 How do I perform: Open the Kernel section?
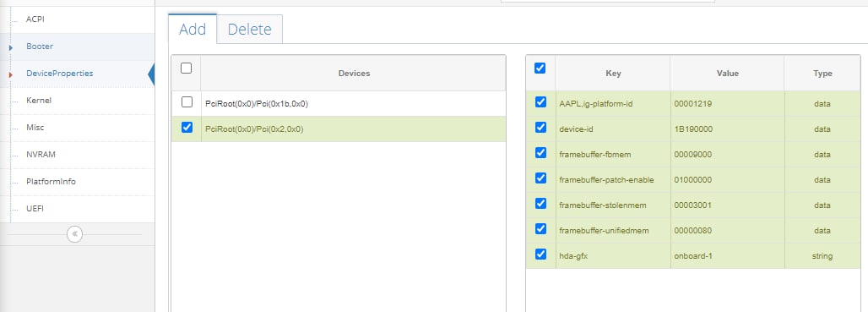(39, 101)
